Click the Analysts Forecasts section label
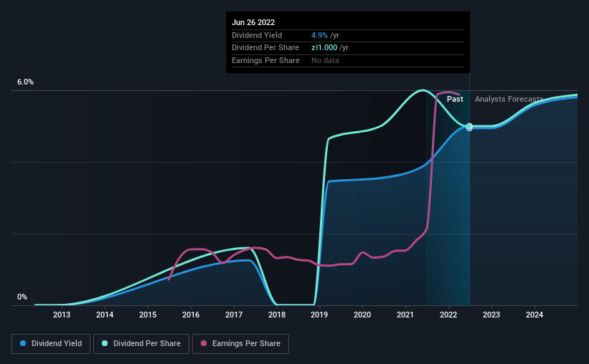Image resolution: width=589 pixels, height=364 pixels. [509, 99]
